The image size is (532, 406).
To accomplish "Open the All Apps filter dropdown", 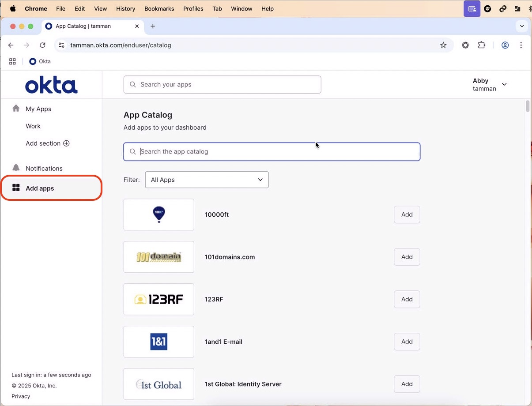I will [x=207, y=180].
